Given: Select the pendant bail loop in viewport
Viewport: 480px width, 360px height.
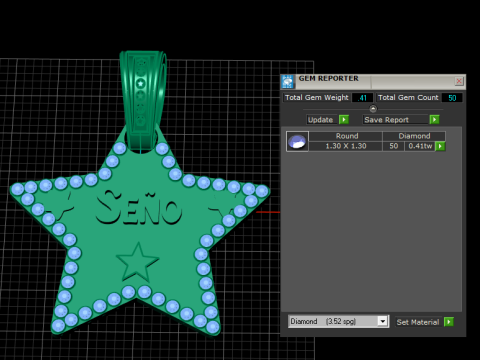Looking at the screenshot, I should 143,100.
